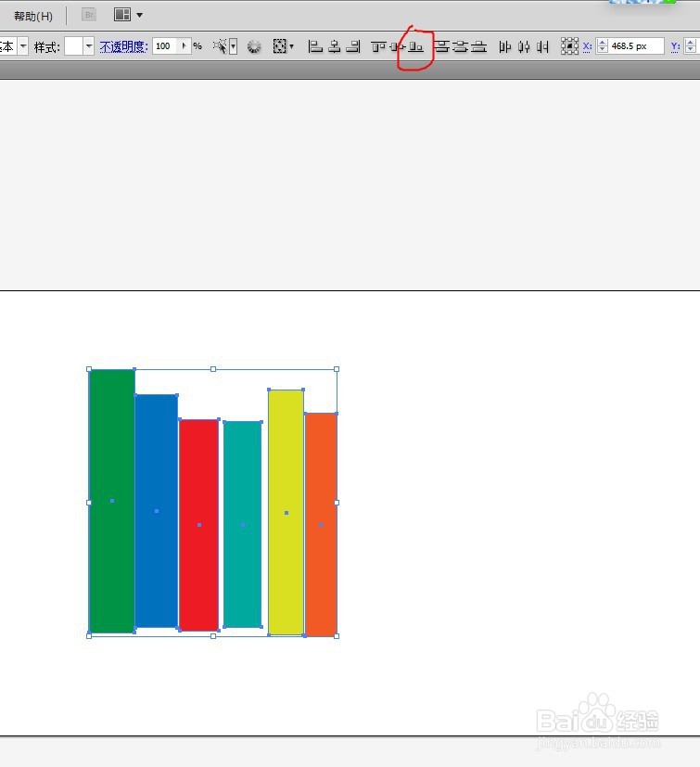
Task: Click Vertical Distribute Top icon
Action: click(442, 47)
